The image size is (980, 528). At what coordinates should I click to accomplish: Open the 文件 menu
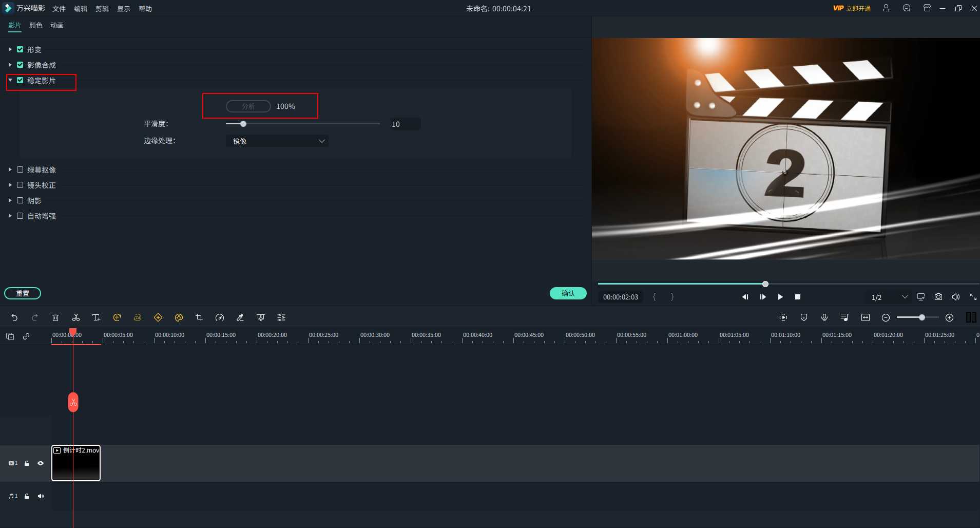pyautogui.click(x=59, y=9)
